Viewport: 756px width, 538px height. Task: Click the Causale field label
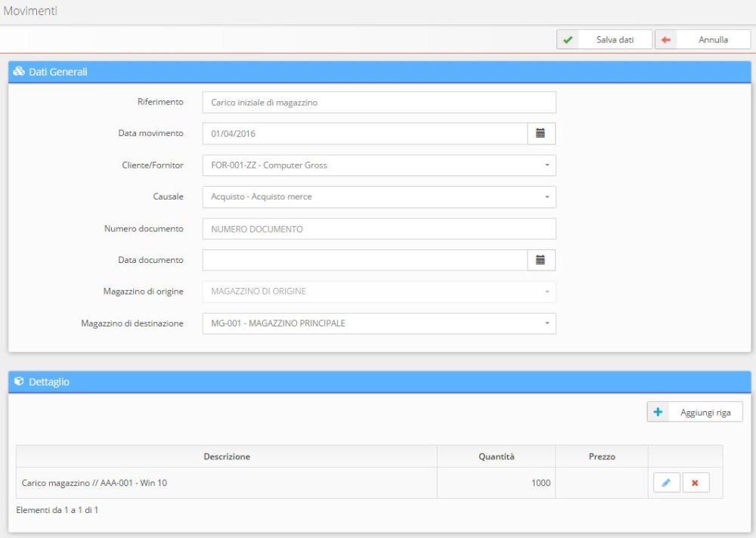[168, 196]
